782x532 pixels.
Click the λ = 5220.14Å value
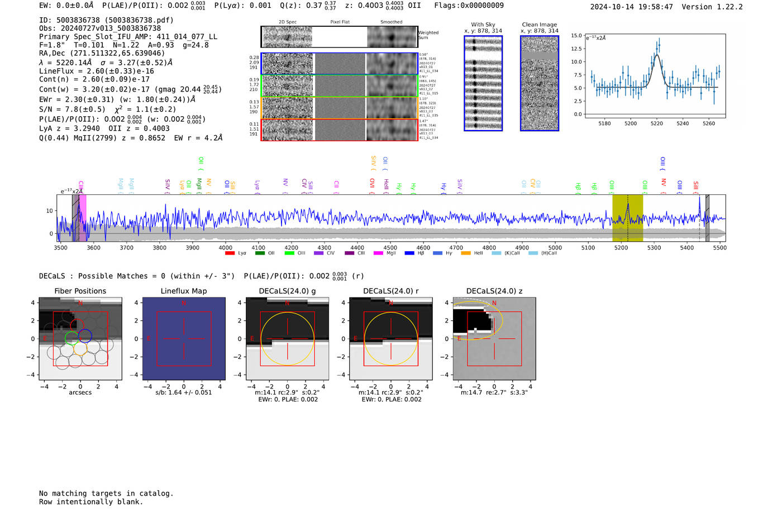(65, 63)
